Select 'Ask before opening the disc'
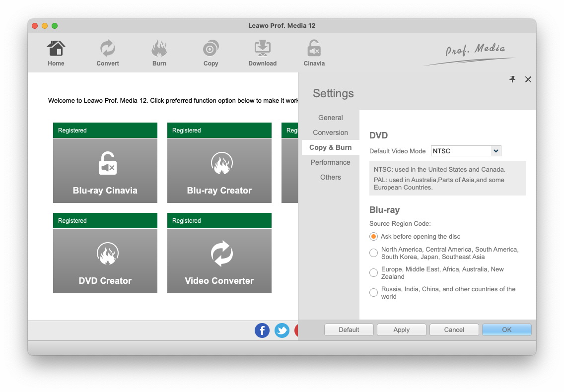The image size is (564, 392). (x=374, y=237)
